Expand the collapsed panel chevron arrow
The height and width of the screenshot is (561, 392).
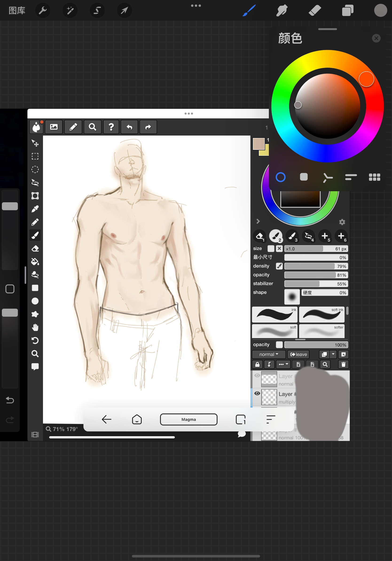pyautogui.click(x=258, y=221)
